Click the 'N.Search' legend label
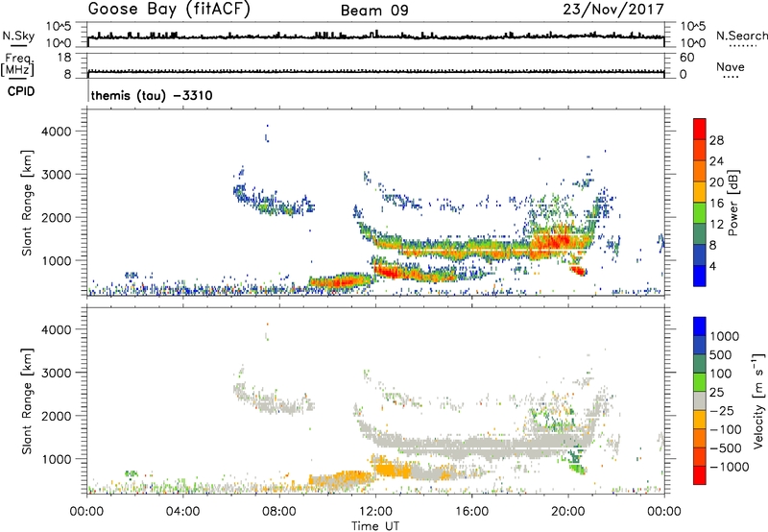The height and width of the screenshot is (532, 768). (741, 36)
